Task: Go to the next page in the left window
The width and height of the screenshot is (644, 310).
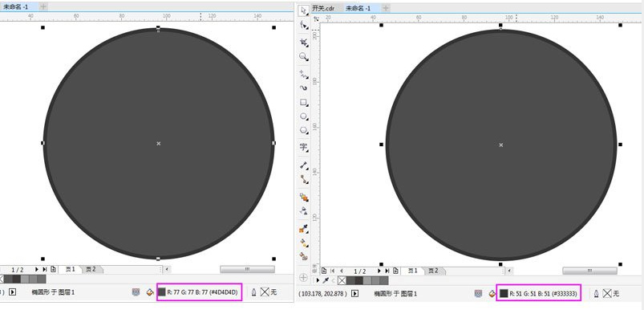Action: [x=37, y=269]
